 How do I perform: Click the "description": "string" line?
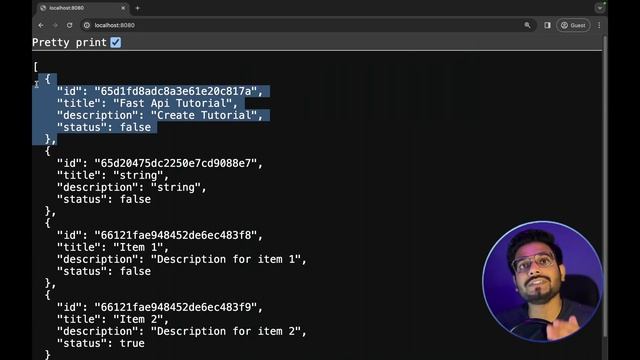pos(132,187)
